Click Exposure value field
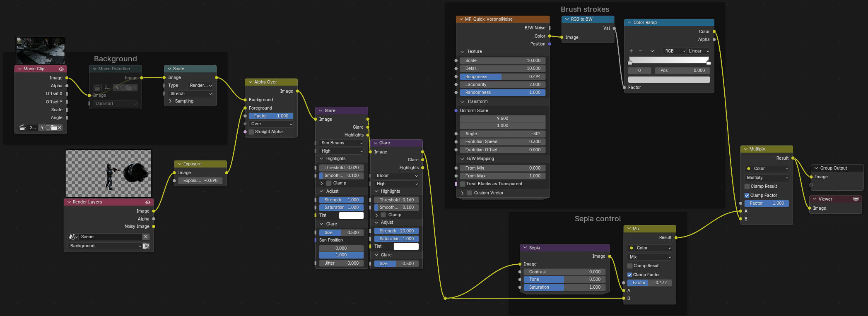 click(200, 180)
